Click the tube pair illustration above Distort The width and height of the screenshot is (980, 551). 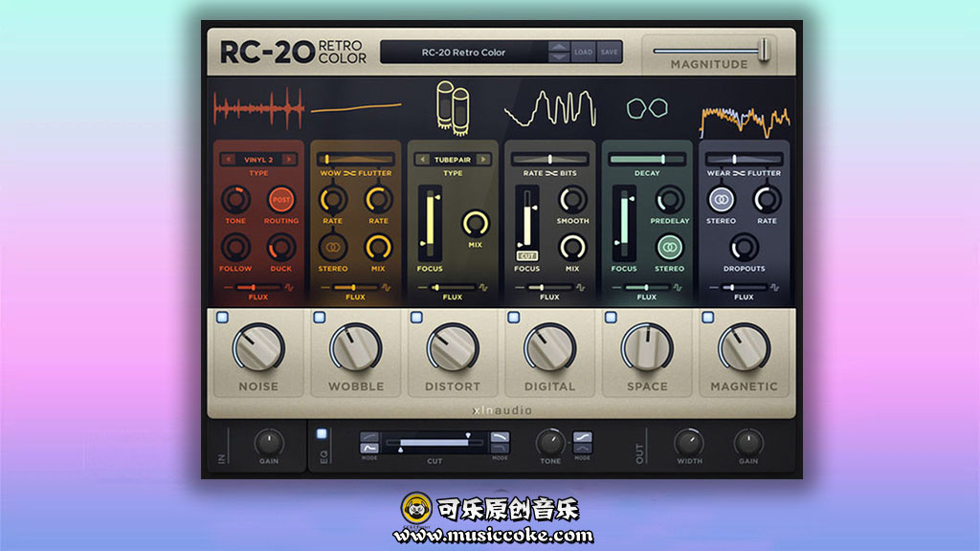tap(453, 107)
